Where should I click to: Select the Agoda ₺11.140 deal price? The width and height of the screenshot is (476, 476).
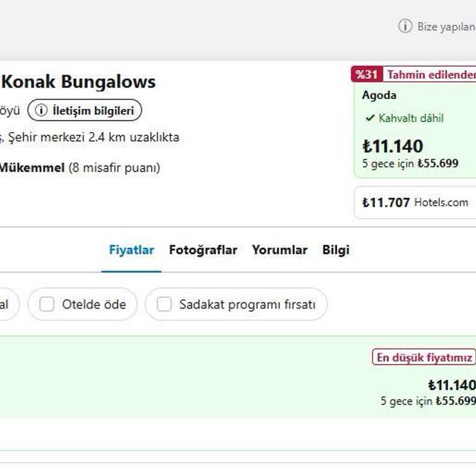[x=393, y=146]
